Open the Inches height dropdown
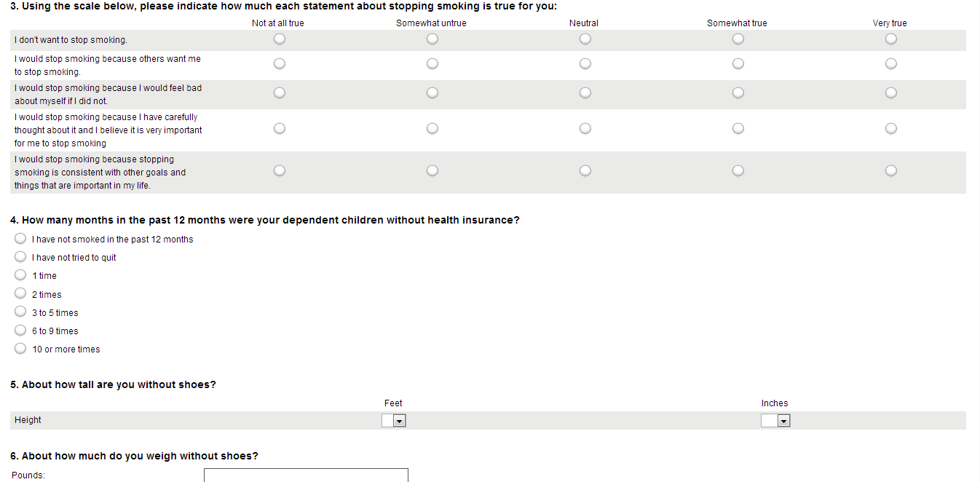Image resolution: width=980 pixels, height=482 pixels. pyautogui.click(x=775, y=421)
